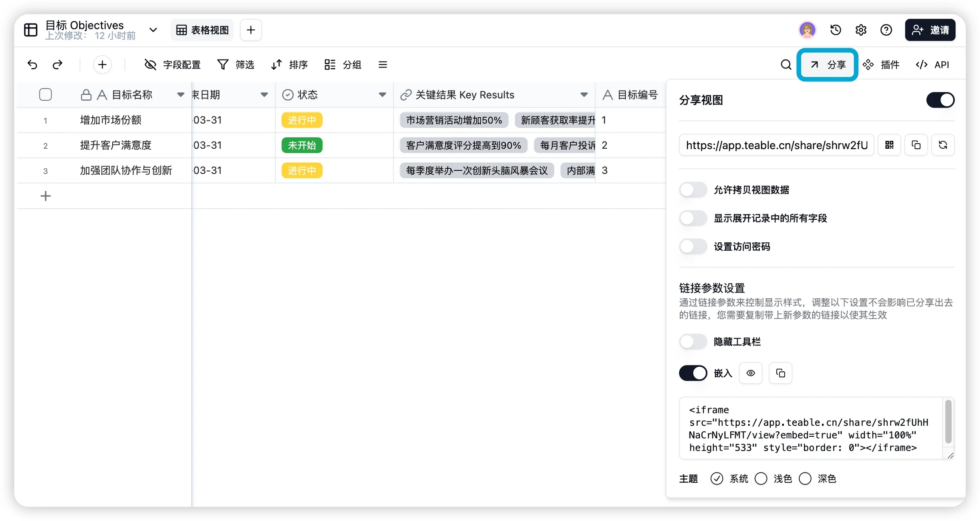Viewport: 980px width, 521px height.
Task: Click the 未开始 status tag
Action: click(x=302, y=145)
